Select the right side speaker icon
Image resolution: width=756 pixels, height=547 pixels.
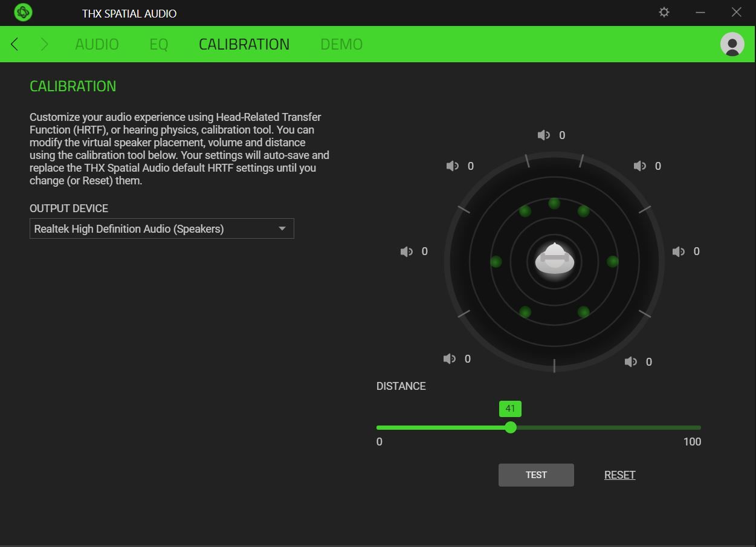point(678,251)
